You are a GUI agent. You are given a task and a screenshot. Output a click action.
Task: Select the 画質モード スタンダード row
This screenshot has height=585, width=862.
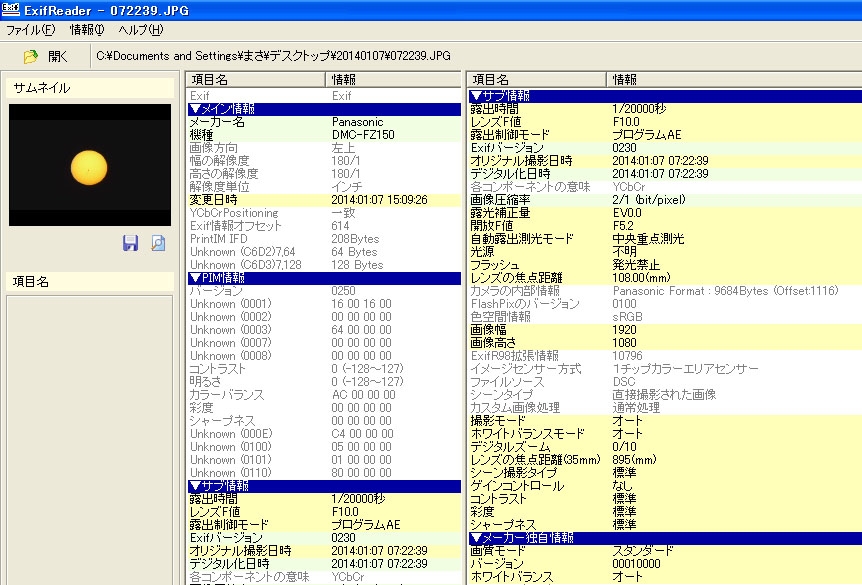(665, 551)
